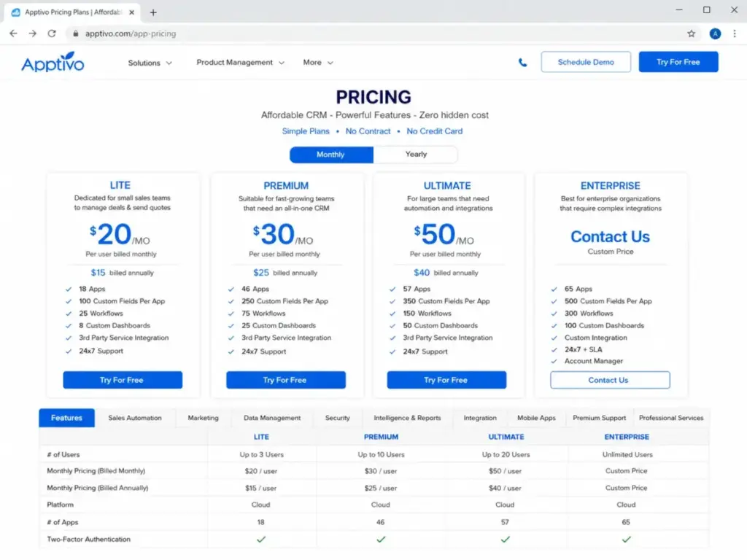Open the Mobile Apps tab
Viewport: 747px width, 560px height.
point(536,418)
